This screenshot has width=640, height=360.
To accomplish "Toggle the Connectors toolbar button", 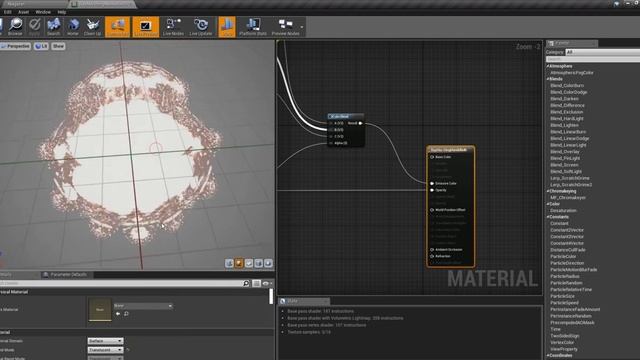I will point(118,27).
